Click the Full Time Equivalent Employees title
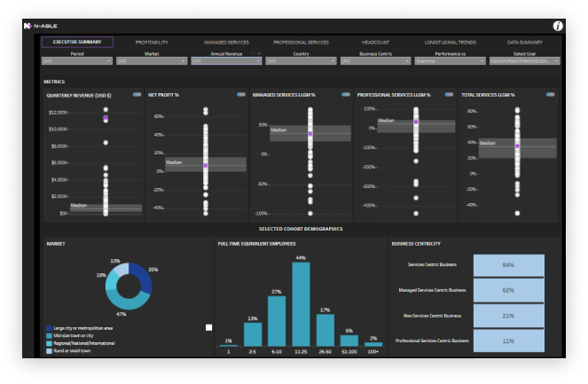Image resolution: width=588 pixels, height=384 pixels. [x=256, y=244]
